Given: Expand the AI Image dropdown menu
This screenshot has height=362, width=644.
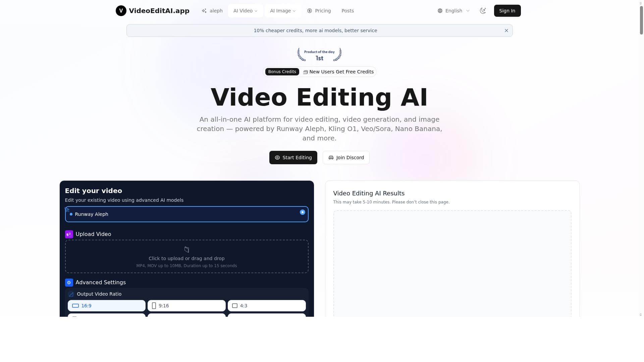Looking at the screenshot, I should 283,11.
